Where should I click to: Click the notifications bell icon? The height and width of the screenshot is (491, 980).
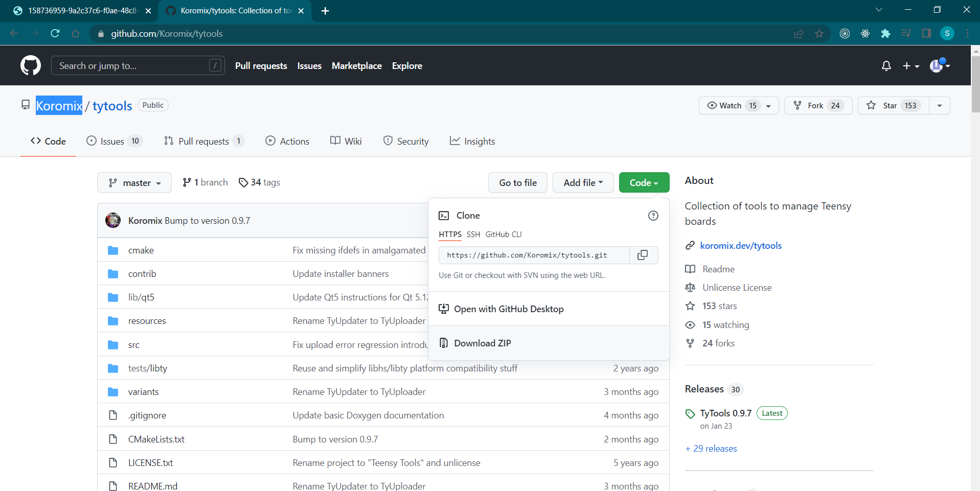(886, 65)
